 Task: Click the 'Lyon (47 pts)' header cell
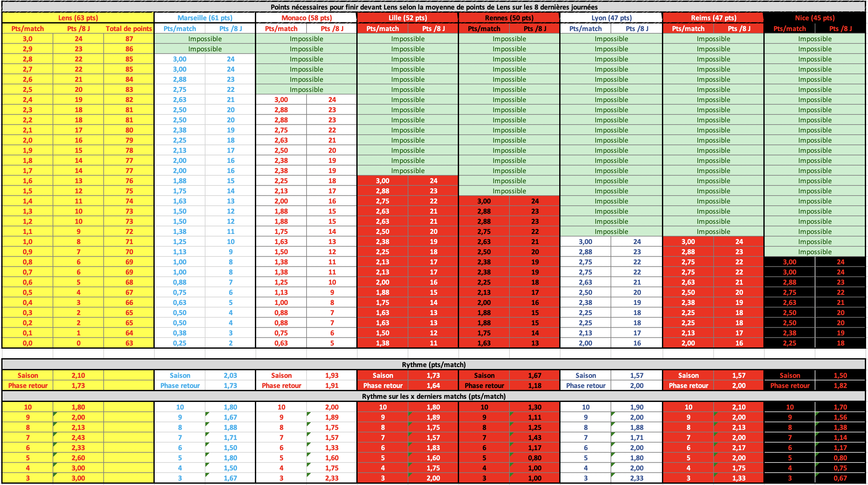611,18
